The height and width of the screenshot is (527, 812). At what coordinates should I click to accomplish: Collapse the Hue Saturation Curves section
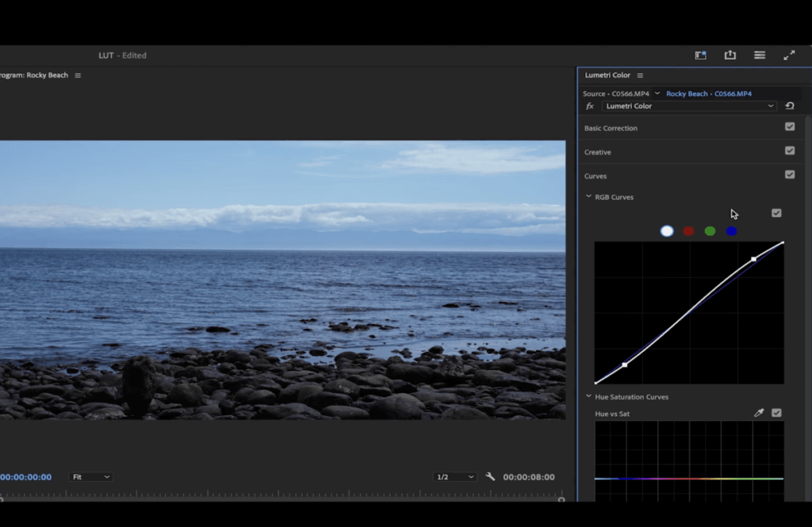tap(588, 396)
